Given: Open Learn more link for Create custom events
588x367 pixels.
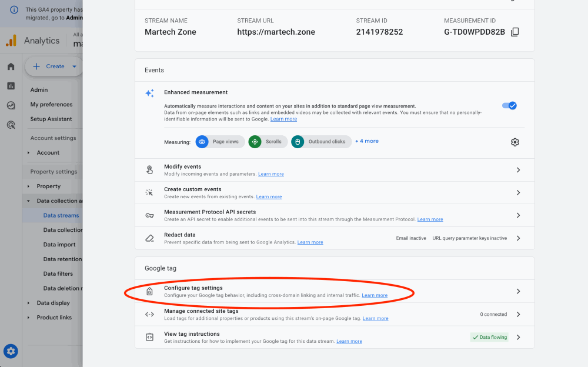Looking at the screenshot, I should pyautogui.click(x=269, y=196).
